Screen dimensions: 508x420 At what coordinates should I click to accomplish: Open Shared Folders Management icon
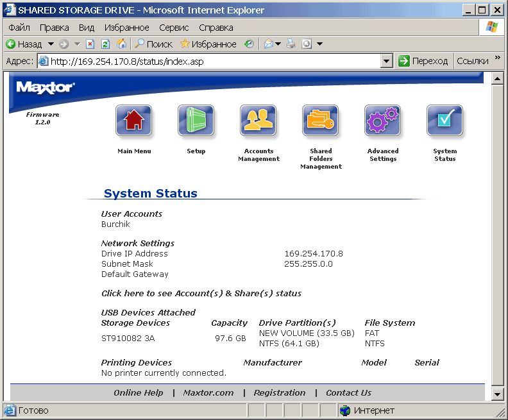321,121
